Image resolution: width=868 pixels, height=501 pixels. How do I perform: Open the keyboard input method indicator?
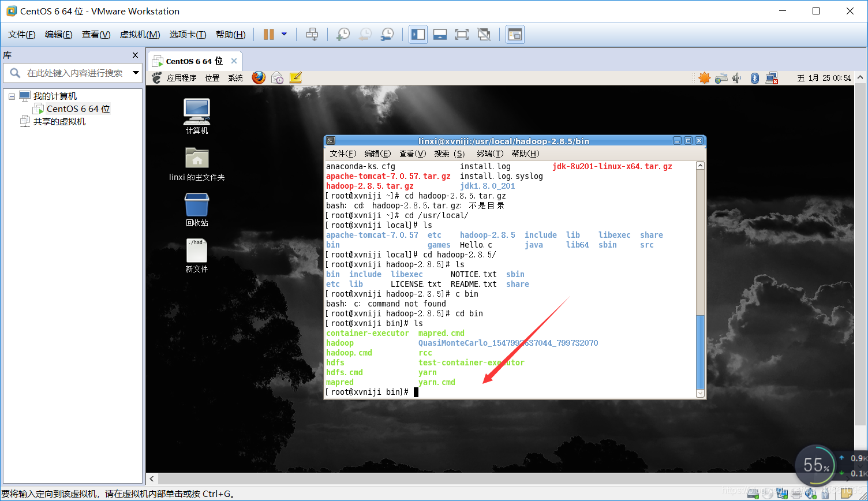click(721, 78)
